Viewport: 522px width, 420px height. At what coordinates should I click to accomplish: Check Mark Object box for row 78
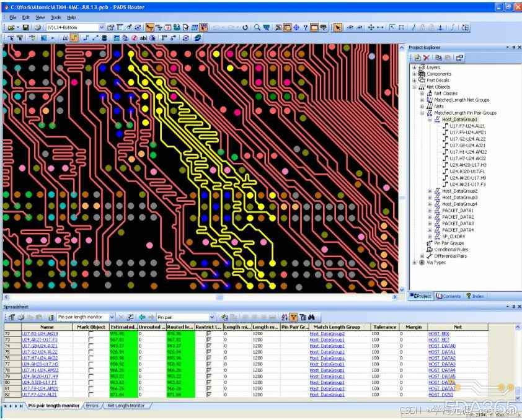coord(91,370)
